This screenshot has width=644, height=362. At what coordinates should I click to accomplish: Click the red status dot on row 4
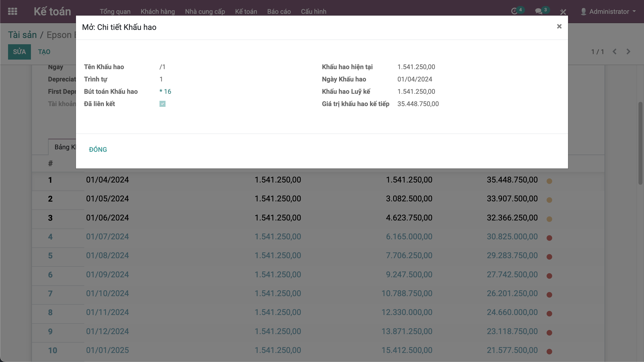(x=549, y=238)
